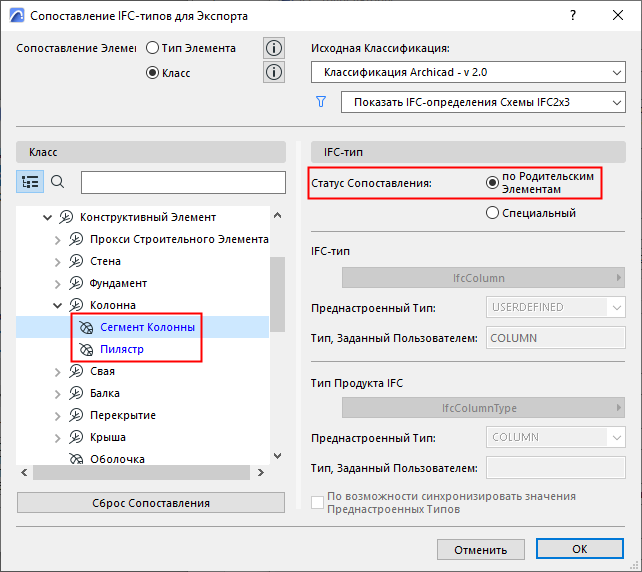Click the tree scroll down arrow
Screen dimensions: 642x572
coord(278,456)
